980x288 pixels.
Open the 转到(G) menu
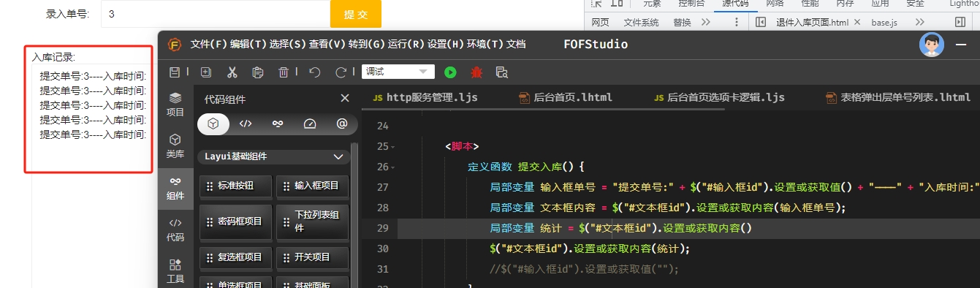tap(366, 44)
